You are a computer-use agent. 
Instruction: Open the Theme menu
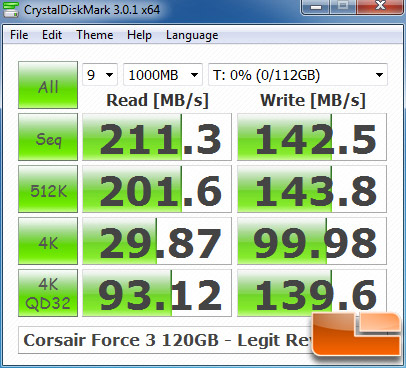coord(95,35)
